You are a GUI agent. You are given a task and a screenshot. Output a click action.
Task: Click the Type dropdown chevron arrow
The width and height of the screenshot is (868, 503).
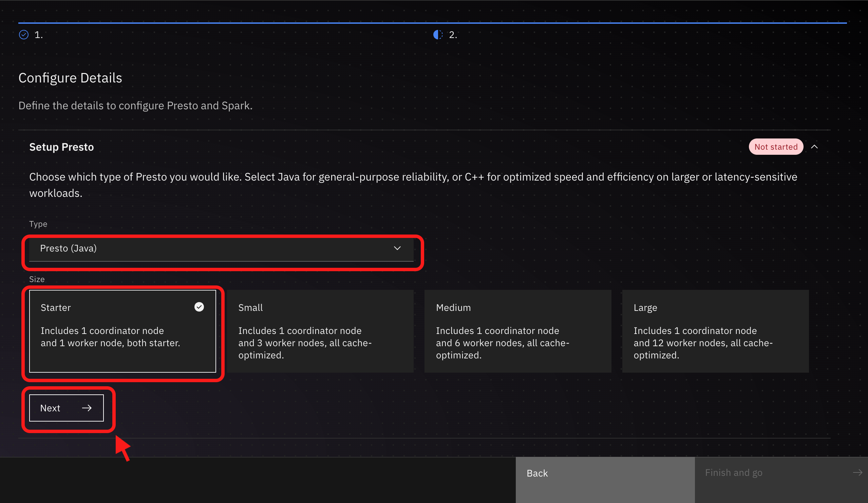[x=397, y=248]
